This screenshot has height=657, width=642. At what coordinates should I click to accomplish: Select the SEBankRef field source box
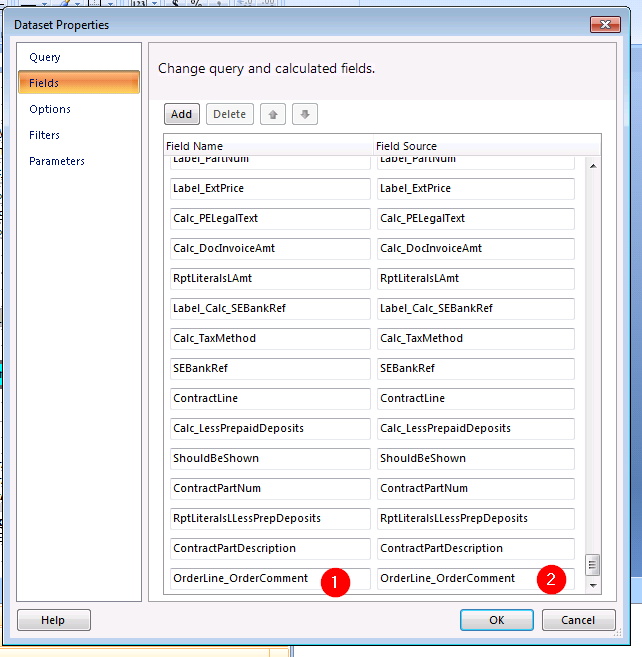coord(476,369)
